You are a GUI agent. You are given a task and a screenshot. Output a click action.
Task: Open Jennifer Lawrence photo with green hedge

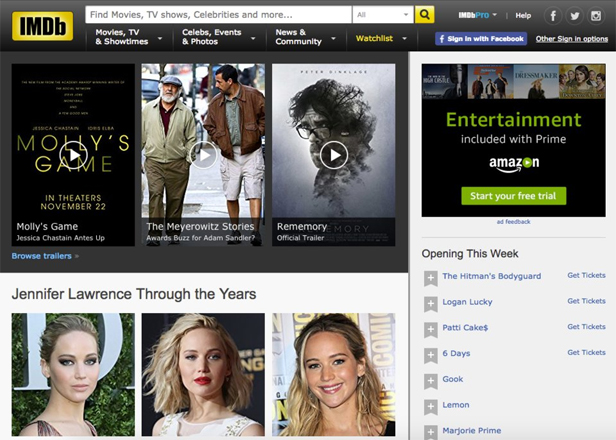[73, 374]
